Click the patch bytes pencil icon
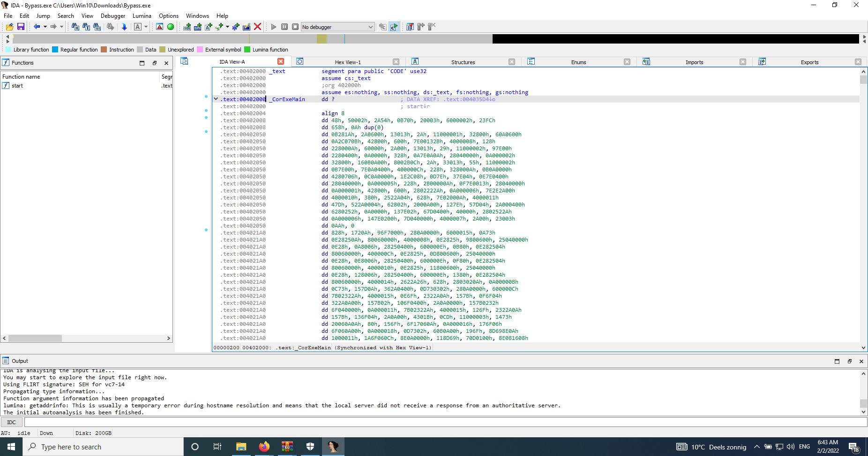Image resolution: width=868 pixels, height=456 pixels. 247,27
